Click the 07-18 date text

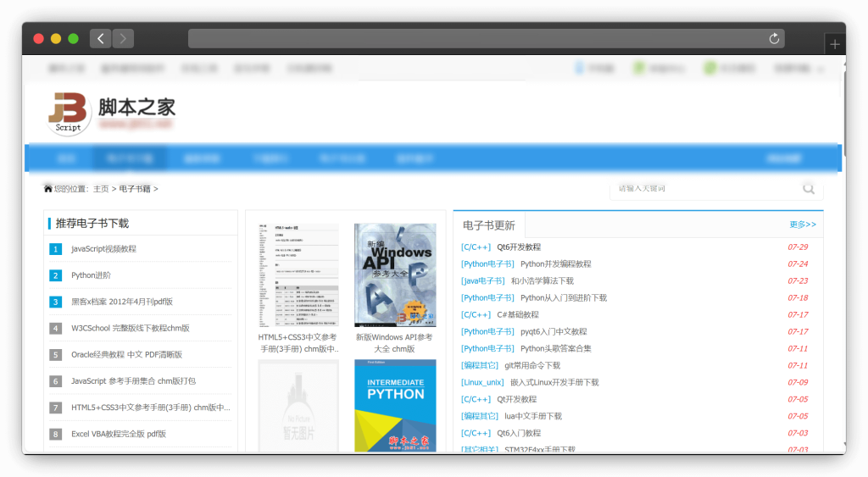pos(798,297)
